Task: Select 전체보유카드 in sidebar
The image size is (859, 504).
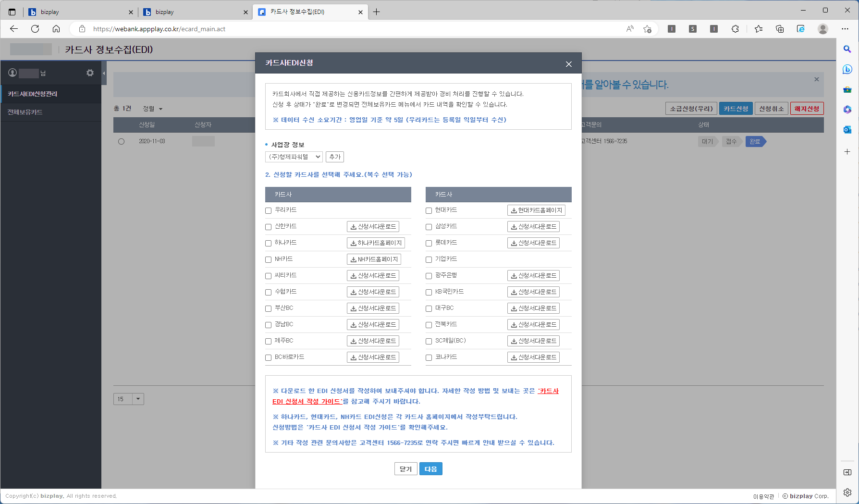Action: click(x=51, y=112)
